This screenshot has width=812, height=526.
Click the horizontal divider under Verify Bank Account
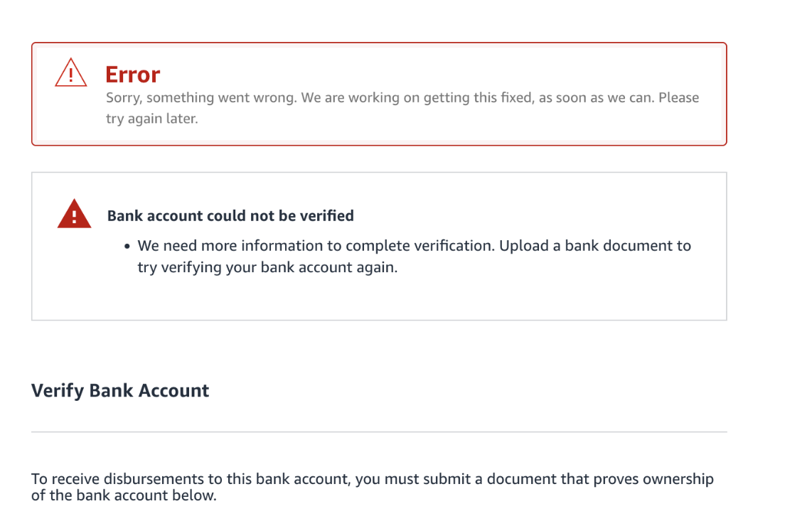click(x=379, y=431)
